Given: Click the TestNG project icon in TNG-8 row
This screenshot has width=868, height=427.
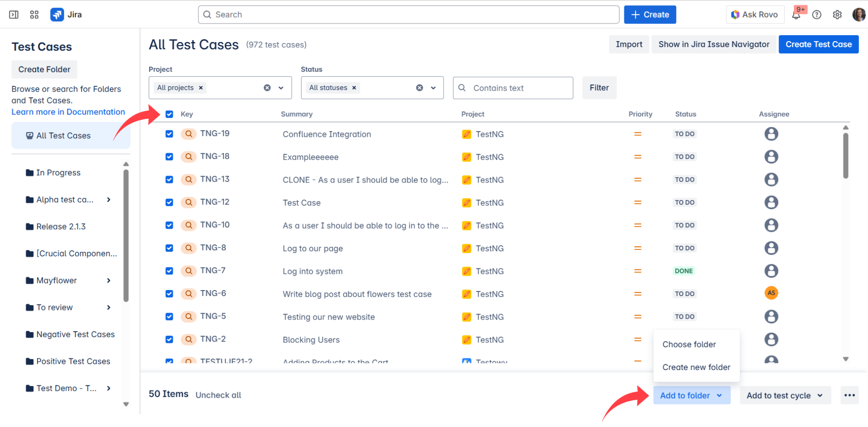Looking at the screenshot, I should click(x=467, y=248).
